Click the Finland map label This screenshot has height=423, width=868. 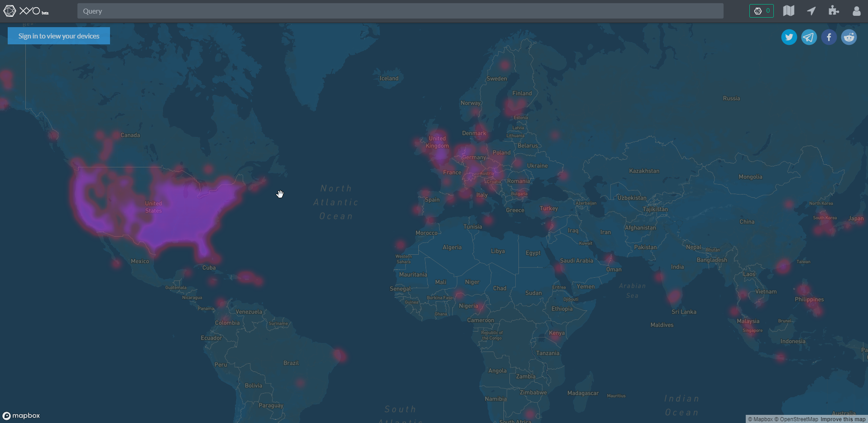[522, 94]
